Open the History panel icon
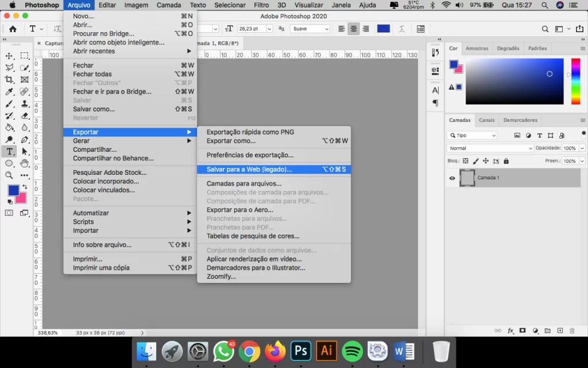The width and height of the screenshot is (588, 368). (435, 52)
